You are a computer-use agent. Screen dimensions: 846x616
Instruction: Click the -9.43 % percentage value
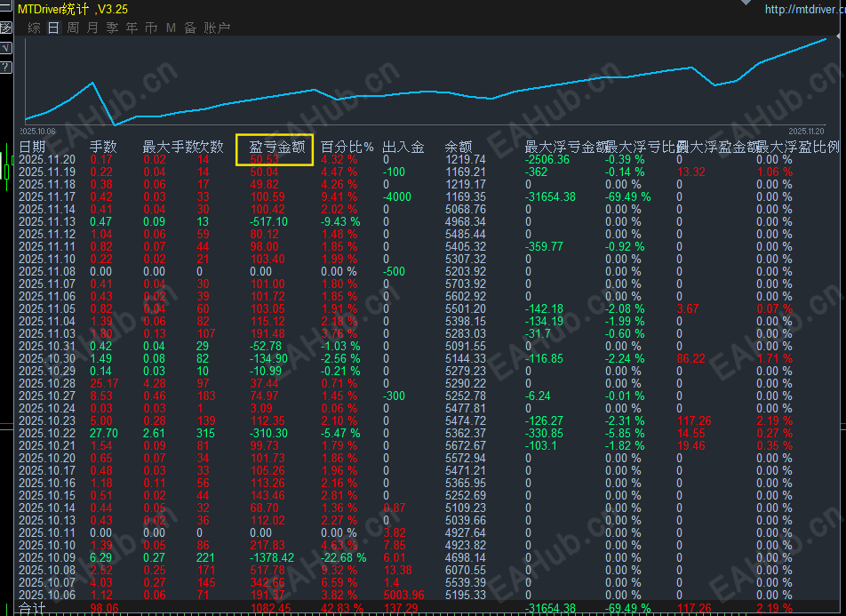[x=340, y=222]
